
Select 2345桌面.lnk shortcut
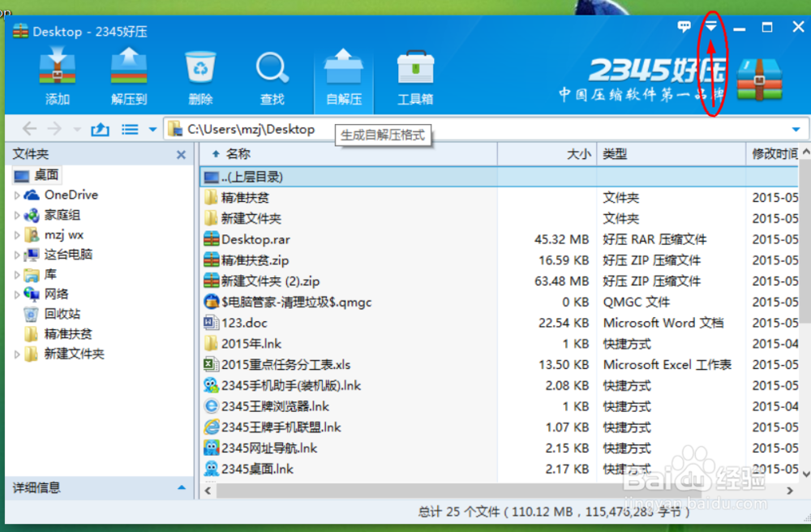[499, 469]
